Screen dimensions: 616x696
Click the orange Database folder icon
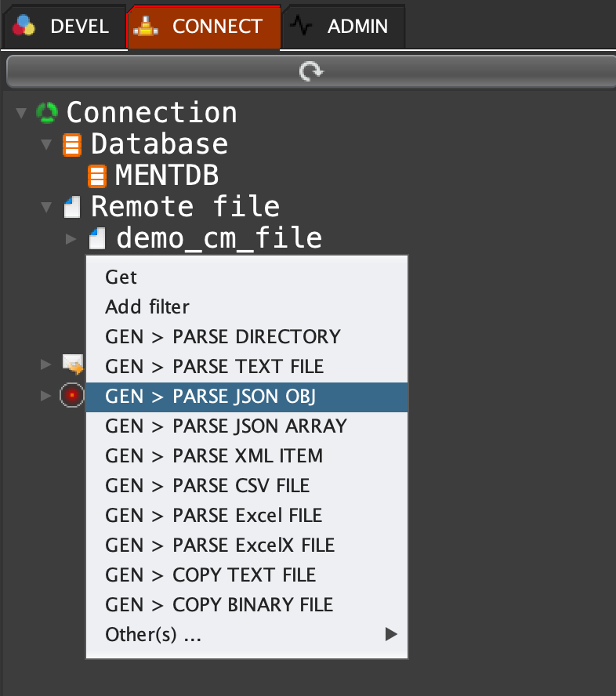click(x=72, y=145)
